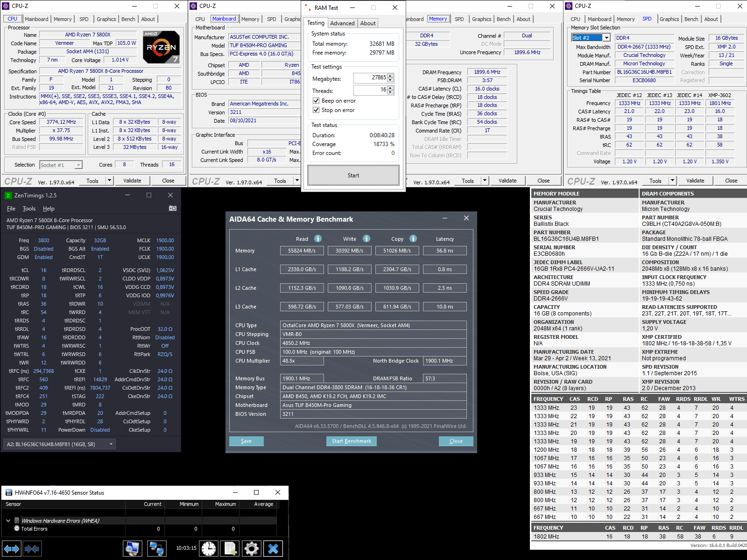Image resolution: width=747 pixels, height=560 pixels.
Task: Click the info icon next to Write
Action: (x=366, y=238)
